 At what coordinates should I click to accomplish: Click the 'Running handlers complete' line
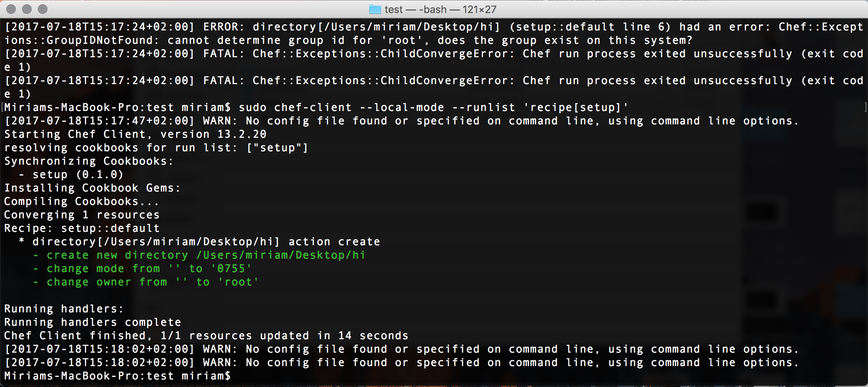92,322
